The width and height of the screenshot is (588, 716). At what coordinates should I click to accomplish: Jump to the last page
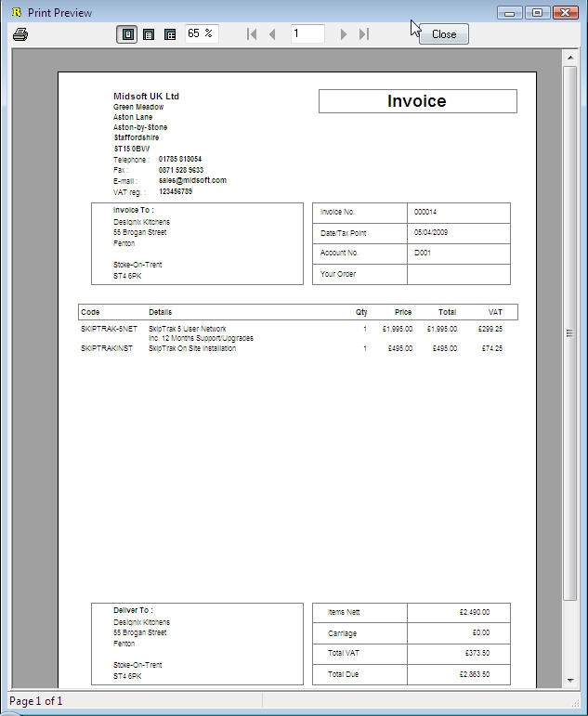364,34
